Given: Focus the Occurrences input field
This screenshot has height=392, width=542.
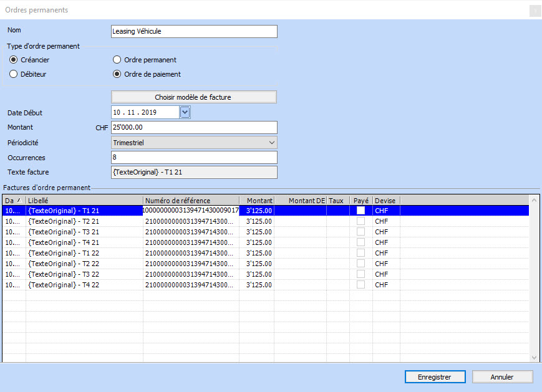Looking at the screenshot, I should click(193, 158).
